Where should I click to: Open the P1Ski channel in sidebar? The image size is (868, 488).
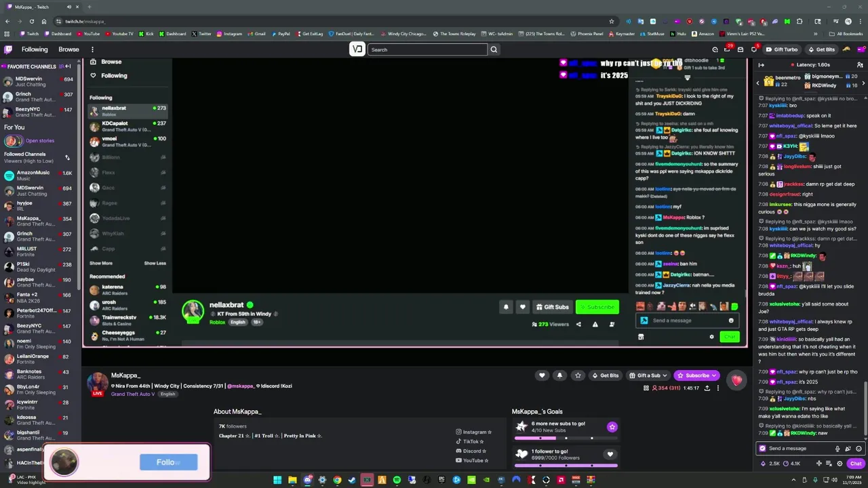pyautogui.click(x=39, y=267)
